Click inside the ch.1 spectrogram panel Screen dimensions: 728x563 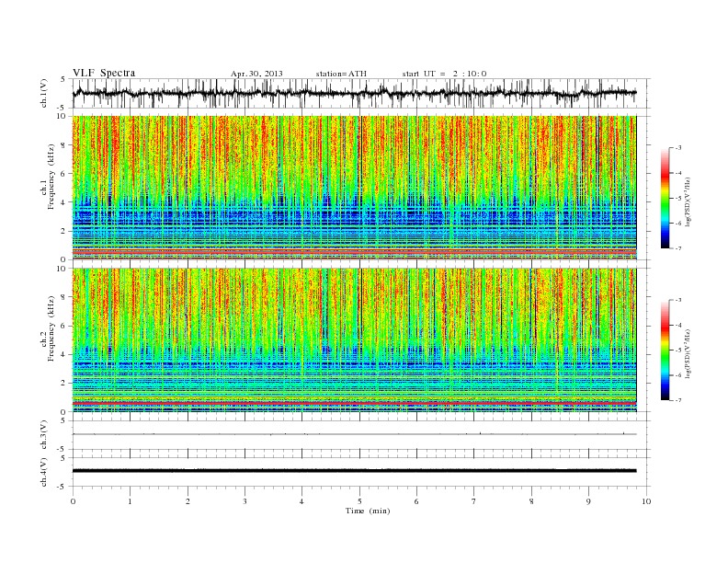(354, 188)
